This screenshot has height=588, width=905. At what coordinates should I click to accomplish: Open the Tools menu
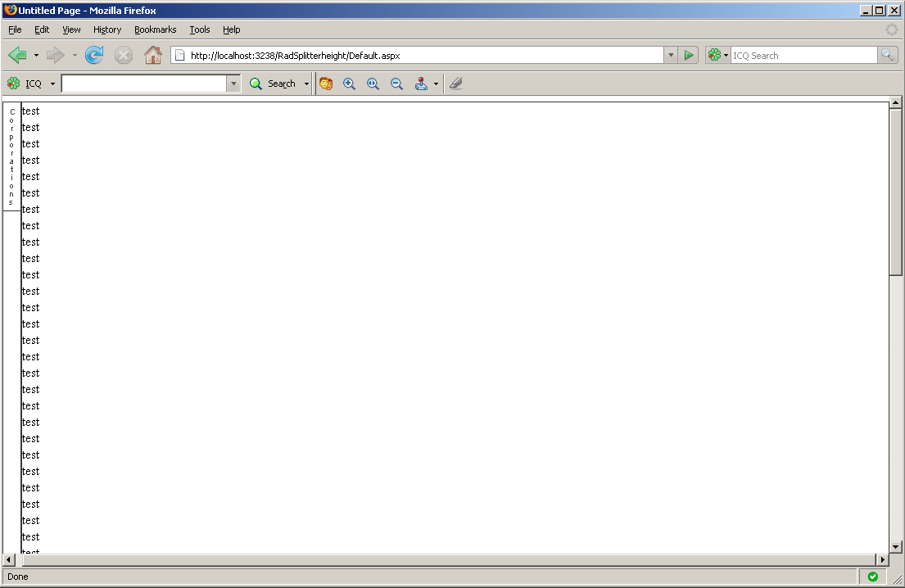coord(200,29)
